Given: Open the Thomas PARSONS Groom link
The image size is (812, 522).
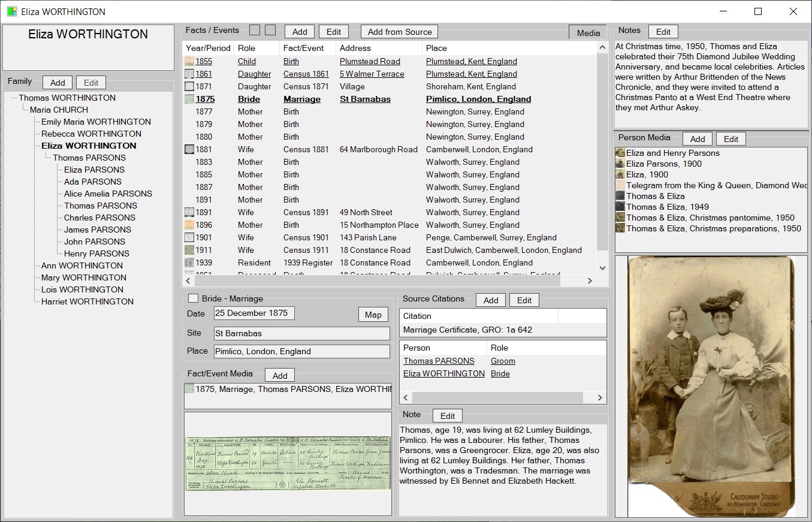Looking at the screenshot, I should point(439,361).
